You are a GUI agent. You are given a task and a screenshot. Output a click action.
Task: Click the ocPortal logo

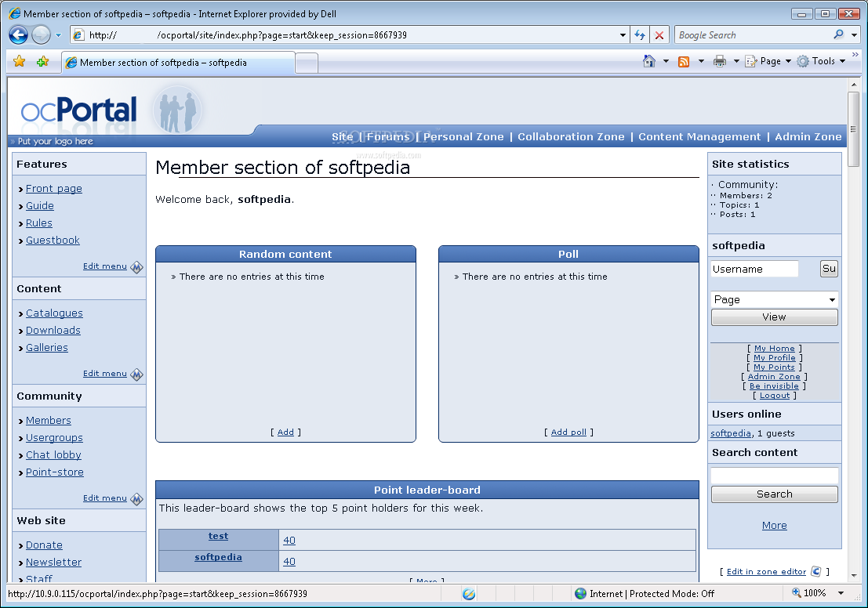pyautogui.click(x=78, y=110)
